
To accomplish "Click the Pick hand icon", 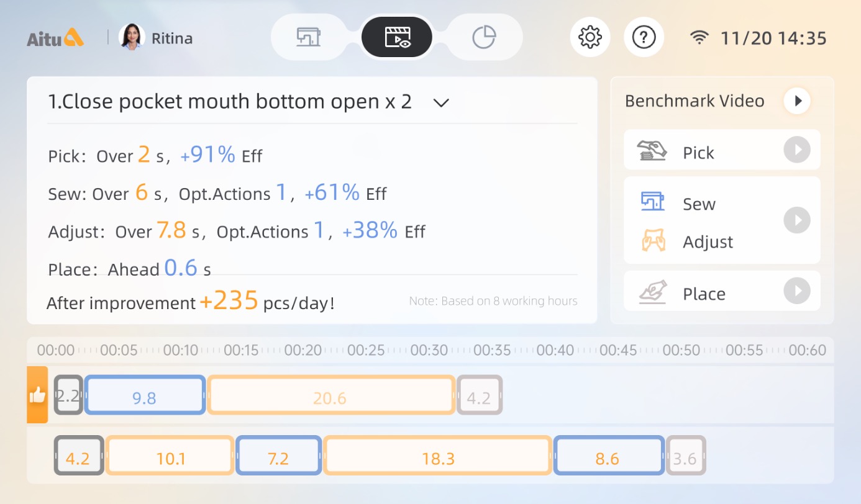I will pos(652,151).
